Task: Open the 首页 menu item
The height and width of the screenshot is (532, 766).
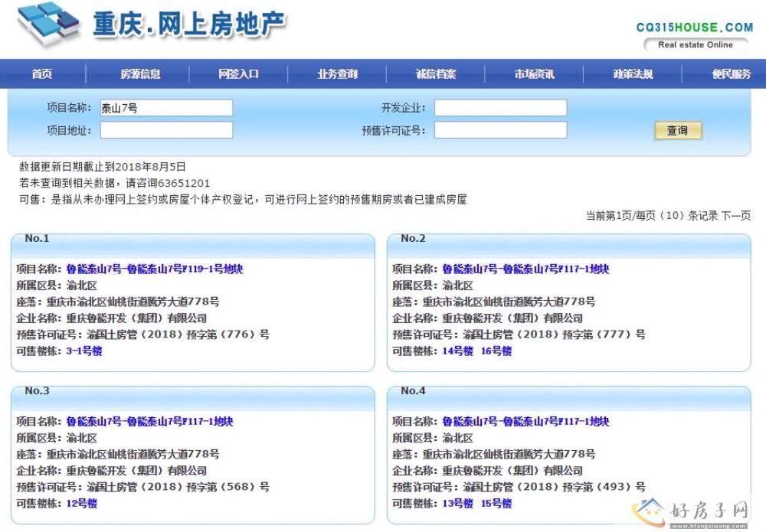Action: (x=42, y=74)
